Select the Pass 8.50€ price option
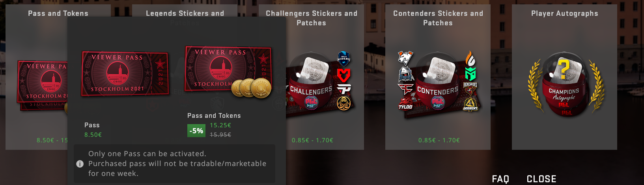 pos(93,130)
